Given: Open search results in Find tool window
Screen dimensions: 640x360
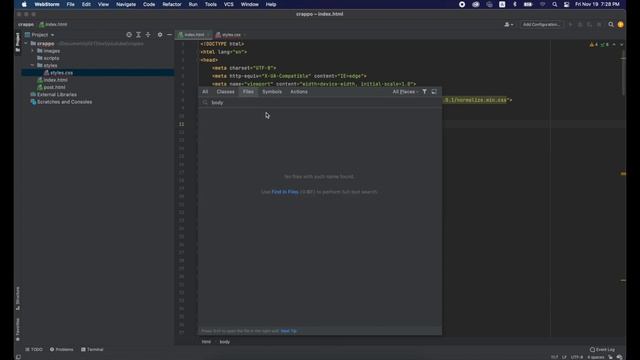Looking at the screenshot, I should [434, 92].
